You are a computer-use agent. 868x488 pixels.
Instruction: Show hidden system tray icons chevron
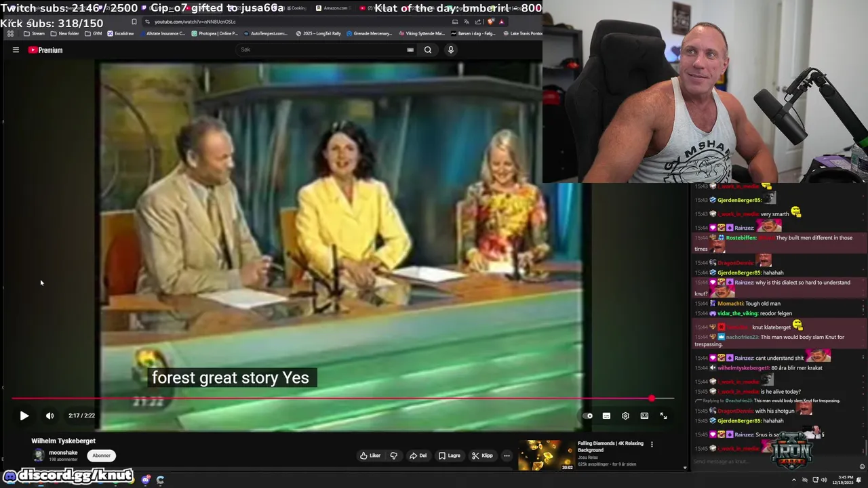[794, 480]
